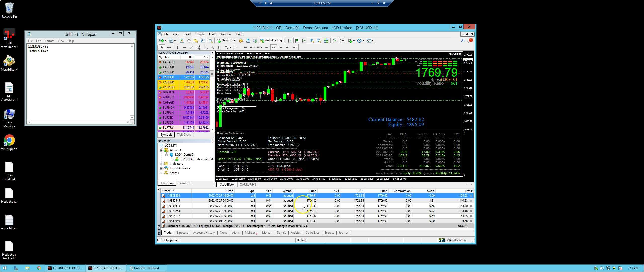This screenshot has width=644, height=272.
Task: Open MetaEditor from the toolbar book icon
Action: pyautogui.click(x=241, y=41)
